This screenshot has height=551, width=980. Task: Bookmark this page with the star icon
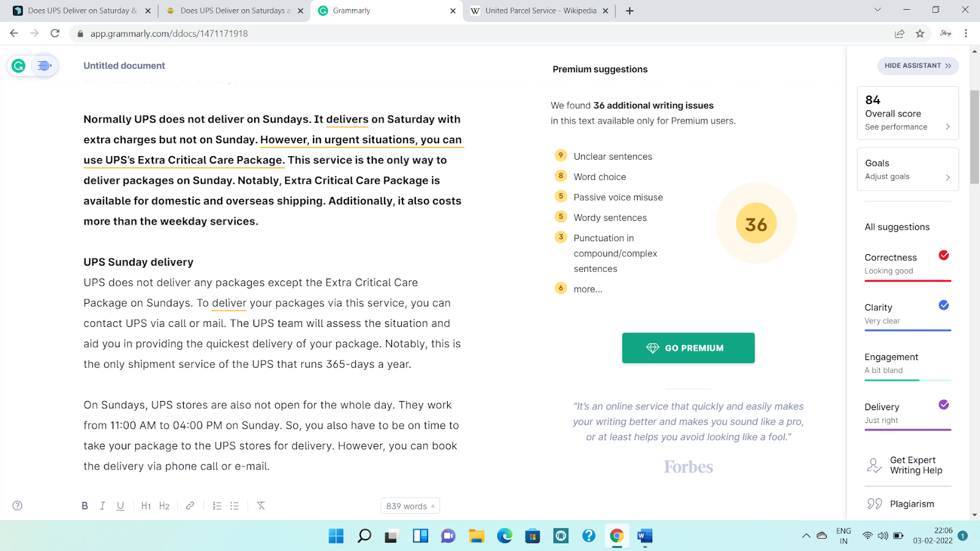pyautogui.click(x=920, y=34)
